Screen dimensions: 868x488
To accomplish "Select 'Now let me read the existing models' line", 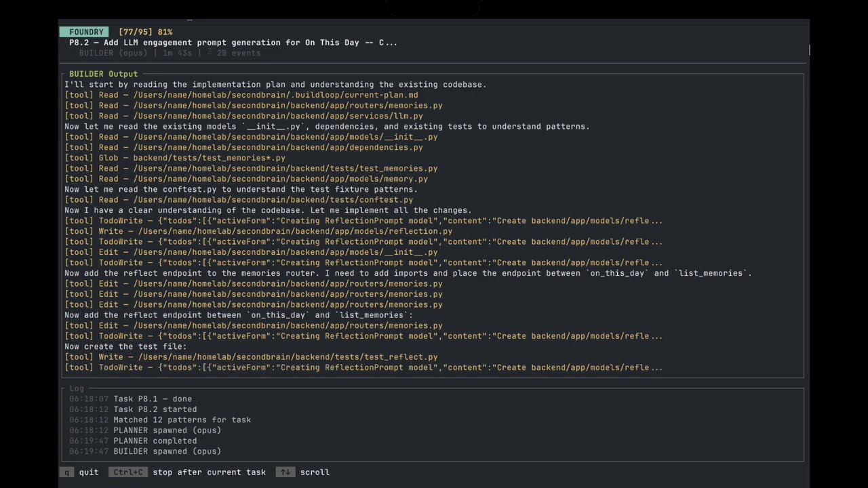I will [327, 127].
